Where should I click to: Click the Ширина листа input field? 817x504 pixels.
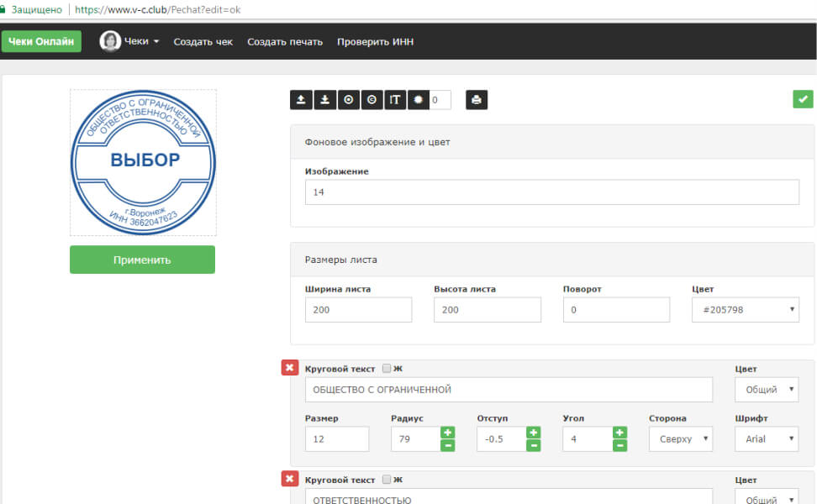coord(359,309)
